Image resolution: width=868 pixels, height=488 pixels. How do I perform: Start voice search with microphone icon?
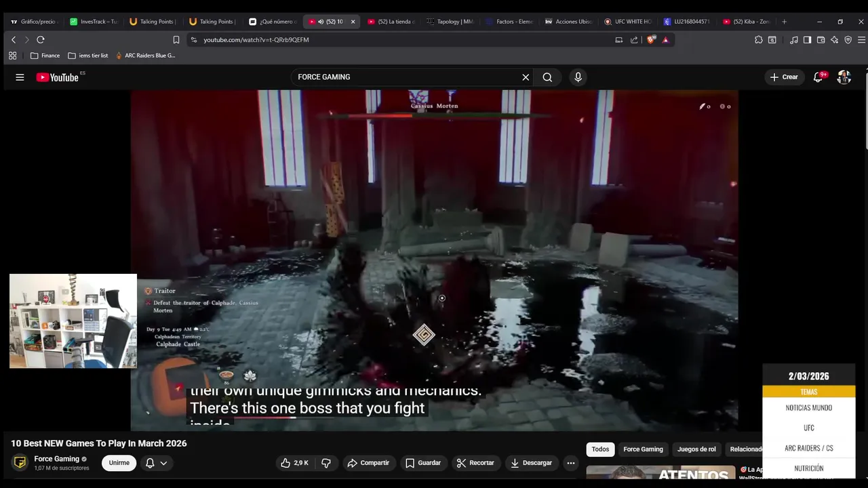(578, 77)
